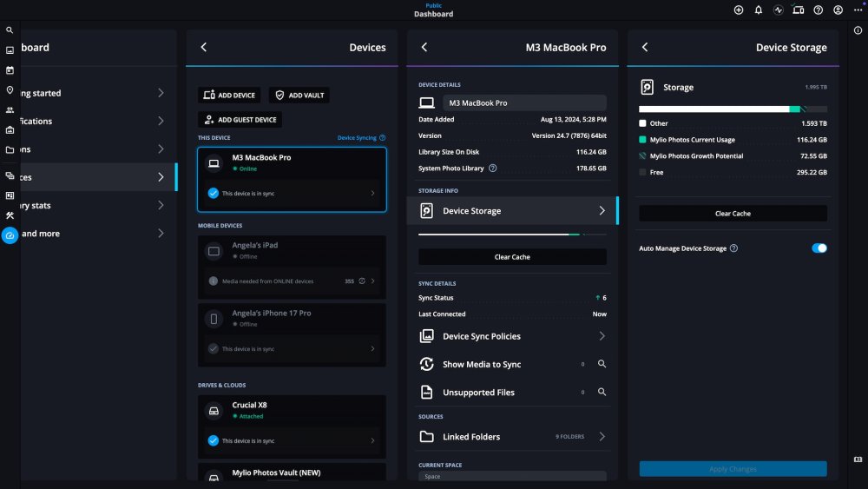Open the photos view icon in sidebar
The height and width of the screenshot is (489, 868).
coord(10,50)
